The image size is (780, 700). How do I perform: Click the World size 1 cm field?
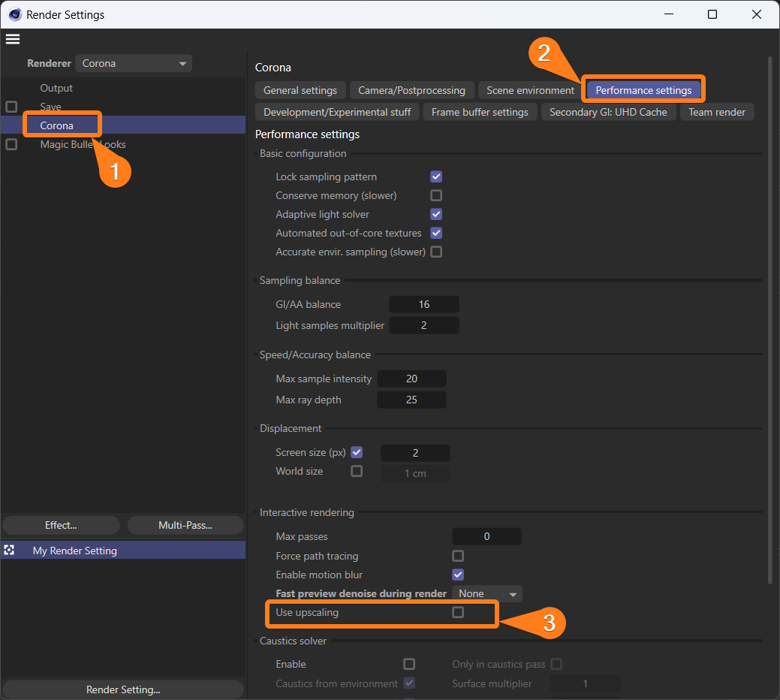coord(415,474)
